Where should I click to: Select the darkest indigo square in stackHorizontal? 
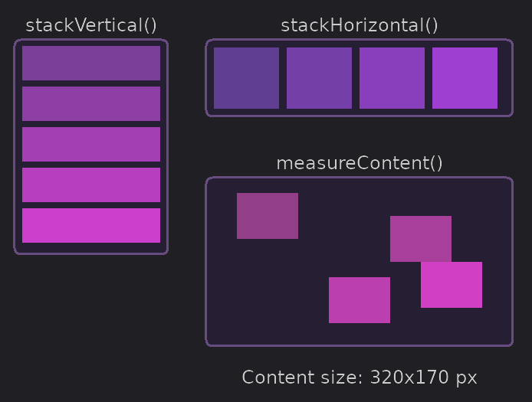(x=246, y=78)
